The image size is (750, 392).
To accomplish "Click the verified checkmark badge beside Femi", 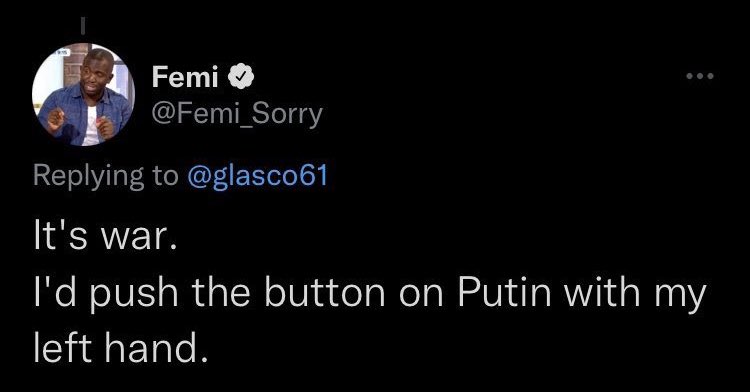I will click(x=240, y=76).
